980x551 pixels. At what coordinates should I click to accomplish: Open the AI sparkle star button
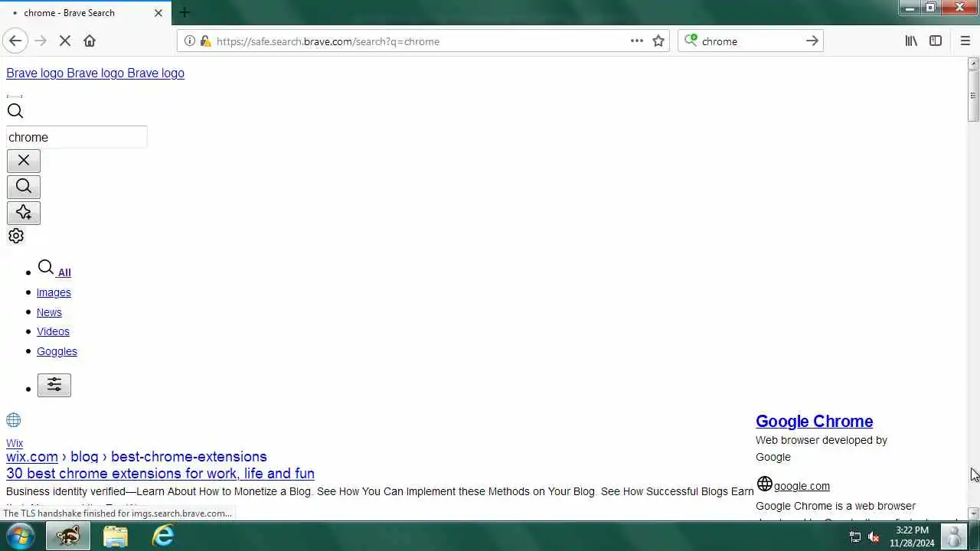[x=24, y=213]
